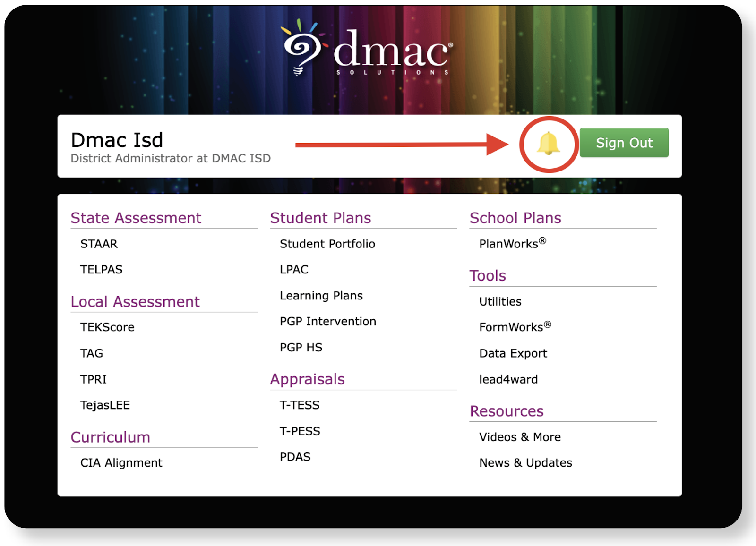Viewport: 756px width, 546px height.
Task: Click the Local Assessment heading
Action: tap(135, 301)
